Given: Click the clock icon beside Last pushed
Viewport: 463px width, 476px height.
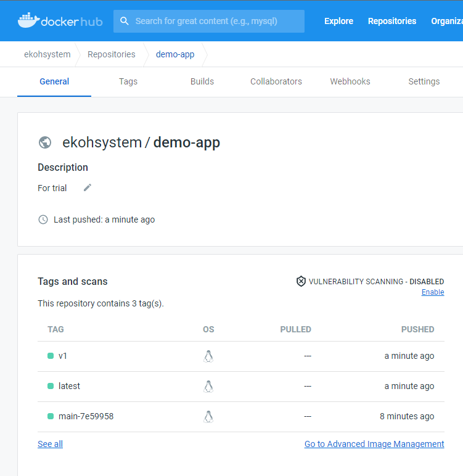Looking at the screenshot, I should point(43,220).
